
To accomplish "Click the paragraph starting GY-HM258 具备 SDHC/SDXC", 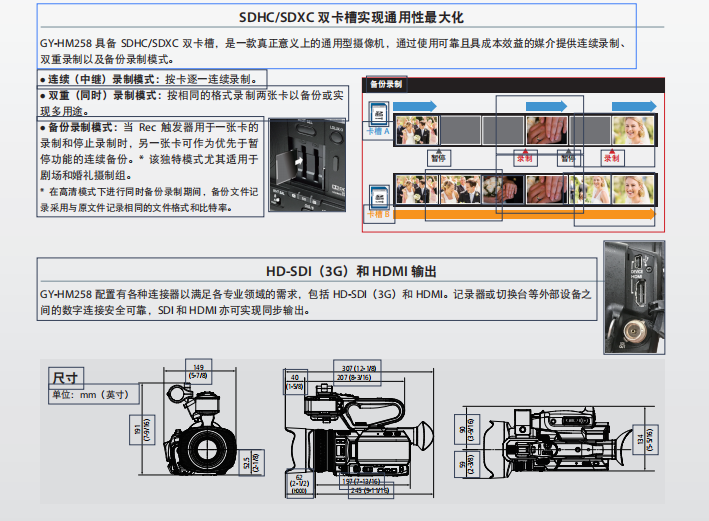I will [x=334, y=51].
